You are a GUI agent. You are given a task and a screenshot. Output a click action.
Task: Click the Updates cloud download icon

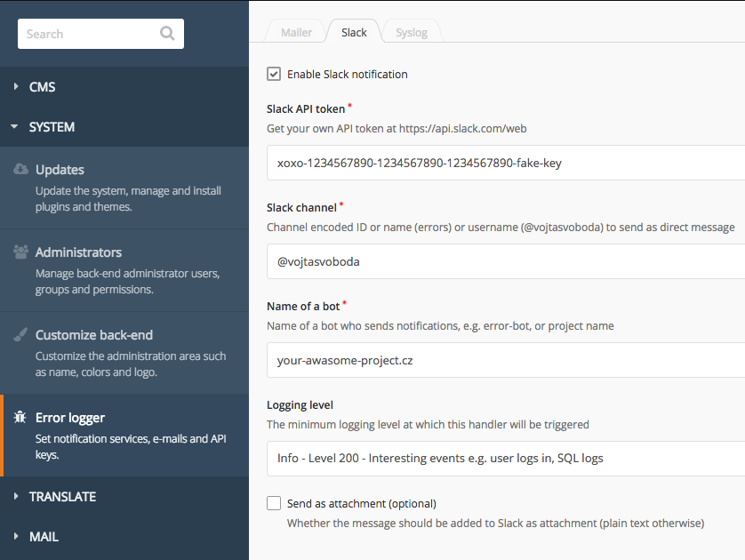[x=20, y=169]
